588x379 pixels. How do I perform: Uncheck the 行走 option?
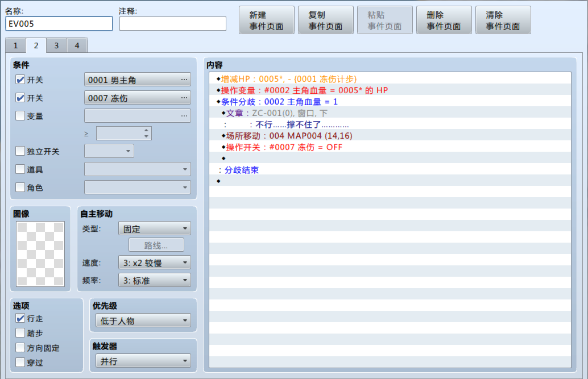click(20, 318)
